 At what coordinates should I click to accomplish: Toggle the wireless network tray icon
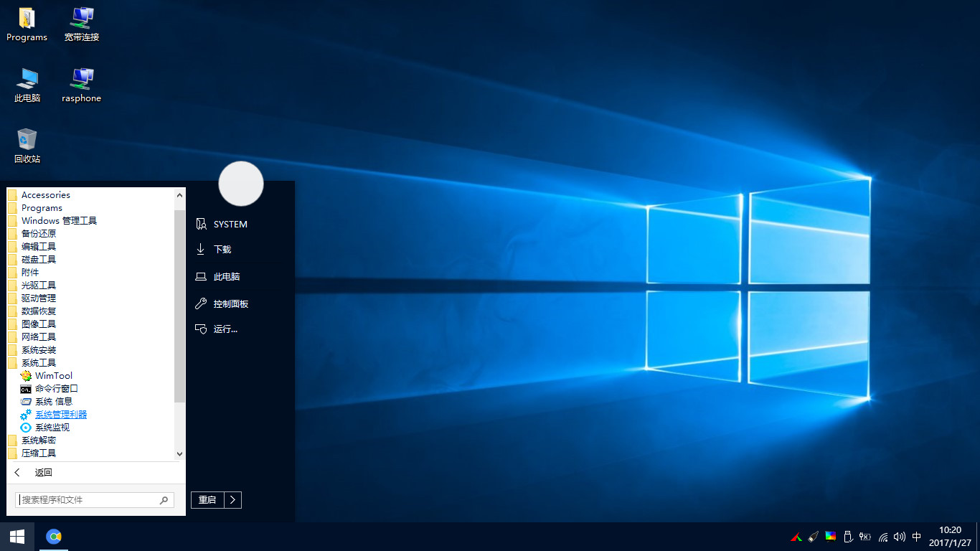point(882,536)
